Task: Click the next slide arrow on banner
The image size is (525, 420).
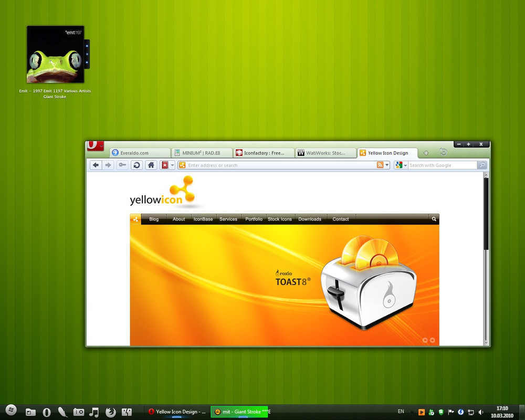Action: (433, 340)
